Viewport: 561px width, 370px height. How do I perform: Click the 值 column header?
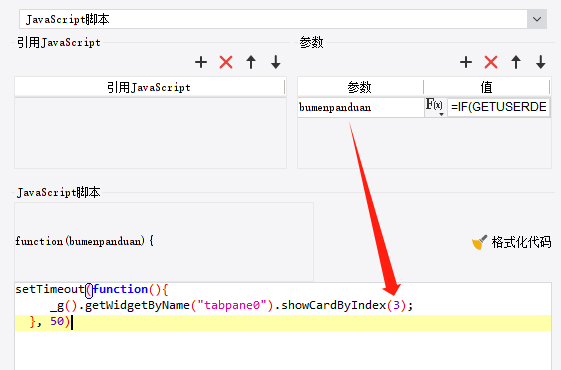tap(486, 87)
